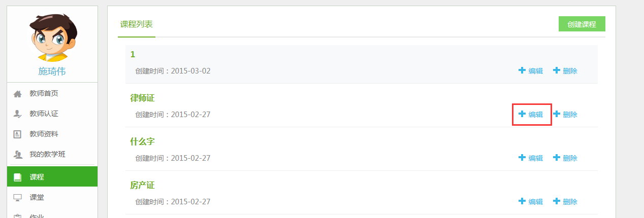This screenshot has width=644, height=218.
Task: Delete the 律师证 course
Action: [x=565, y=115]
